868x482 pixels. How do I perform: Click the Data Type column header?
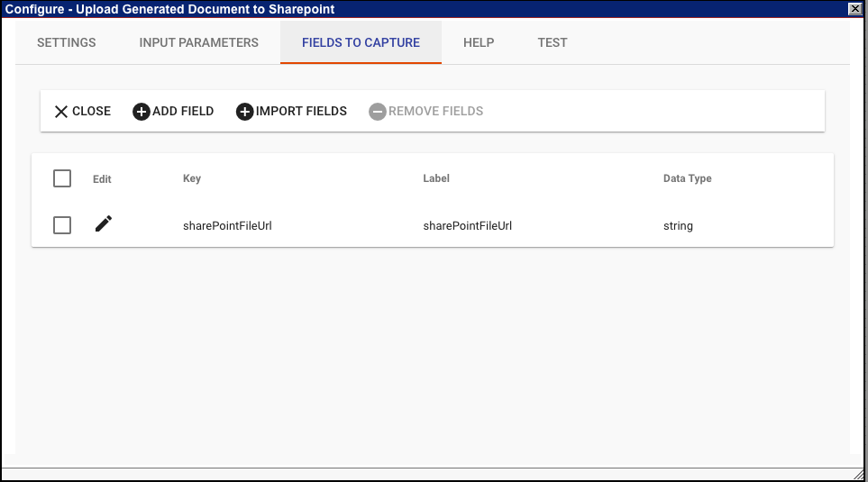[687, 178]
